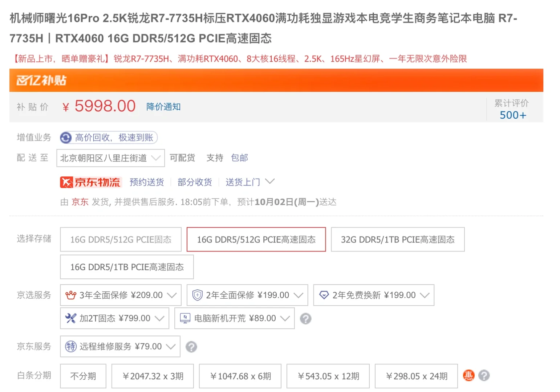
Task: Click the 京选服务 label
Action: click(x=34, y=295)
